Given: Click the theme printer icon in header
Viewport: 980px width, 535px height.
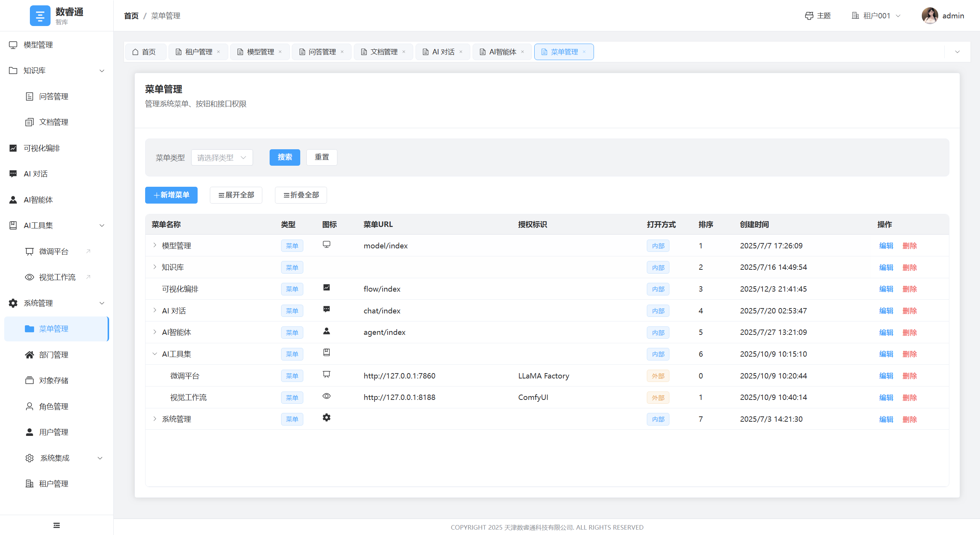Looking at the screenshot, I should click(x=809, y=16).
